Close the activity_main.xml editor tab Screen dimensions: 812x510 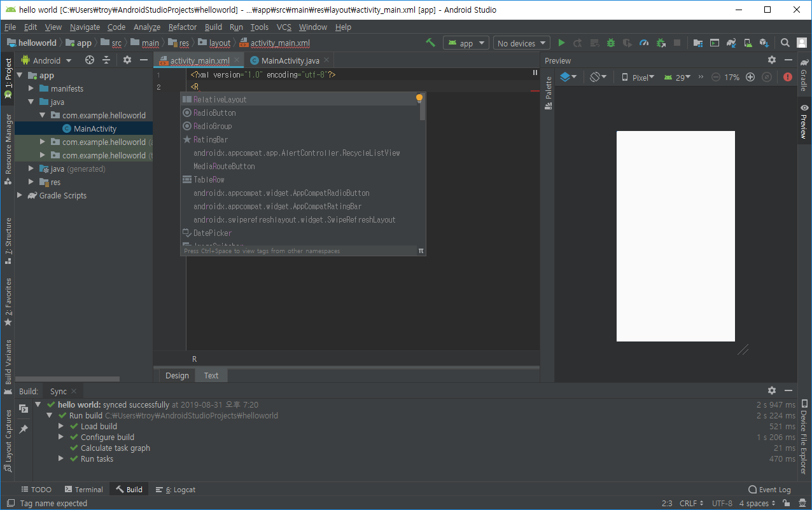(x=237, y=60)
